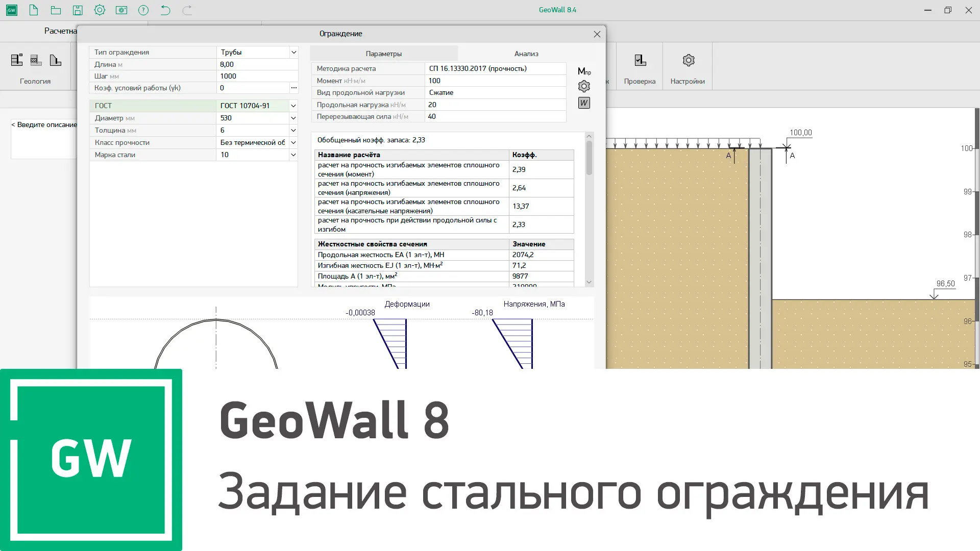The height and width of the screenshot is (551, 980).
Task: Click the Название расчёта column header
Action: click(x=411, y=155)
